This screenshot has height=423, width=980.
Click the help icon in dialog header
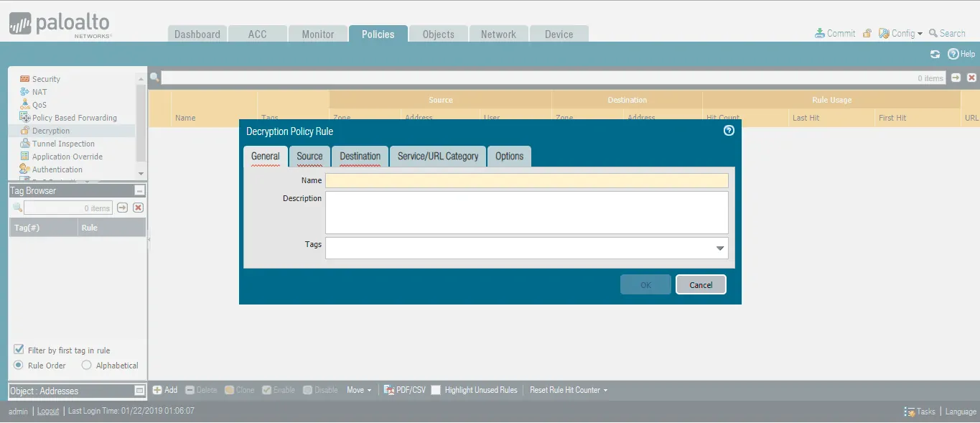click(729, 131)
